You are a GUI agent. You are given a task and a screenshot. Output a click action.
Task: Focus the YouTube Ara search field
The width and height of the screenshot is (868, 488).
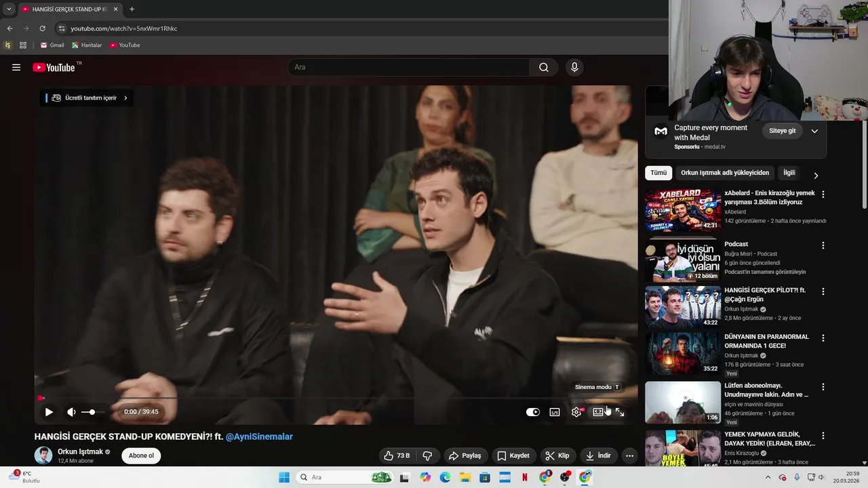[409, 67]
